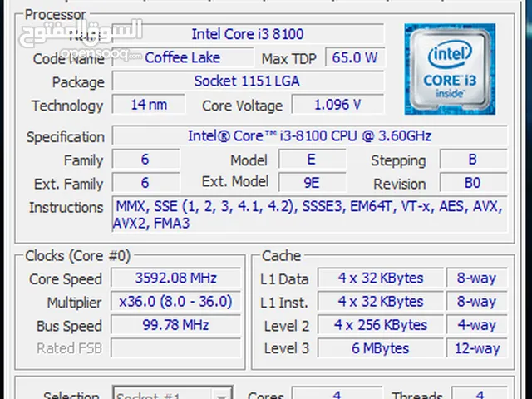Click the L1 Data '8-way' associativity
This screenshot has width=532, height=399.
point(477,278)
